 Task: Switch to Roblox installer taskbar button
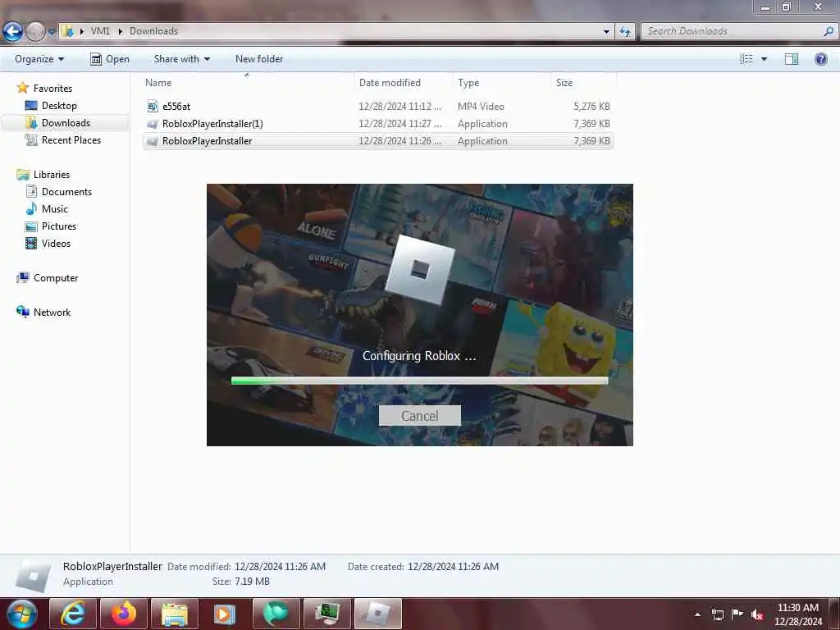coord(377,614)
